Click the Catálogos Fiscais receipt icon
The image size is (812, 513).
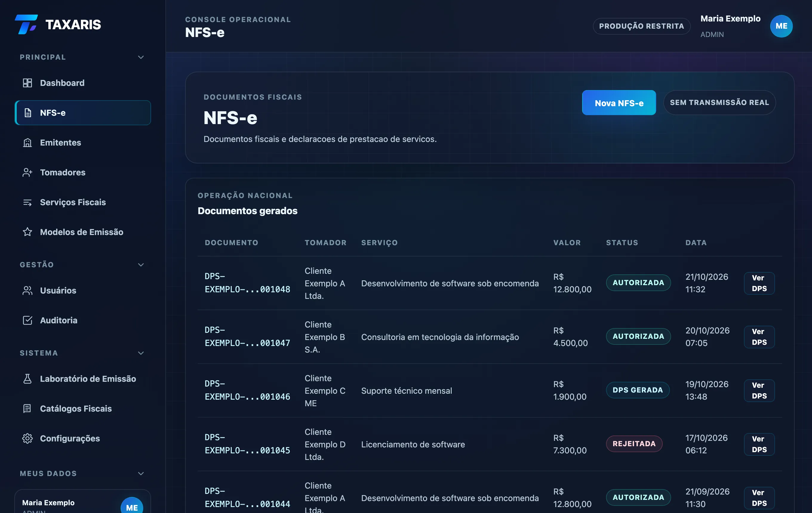click(27, 409)
